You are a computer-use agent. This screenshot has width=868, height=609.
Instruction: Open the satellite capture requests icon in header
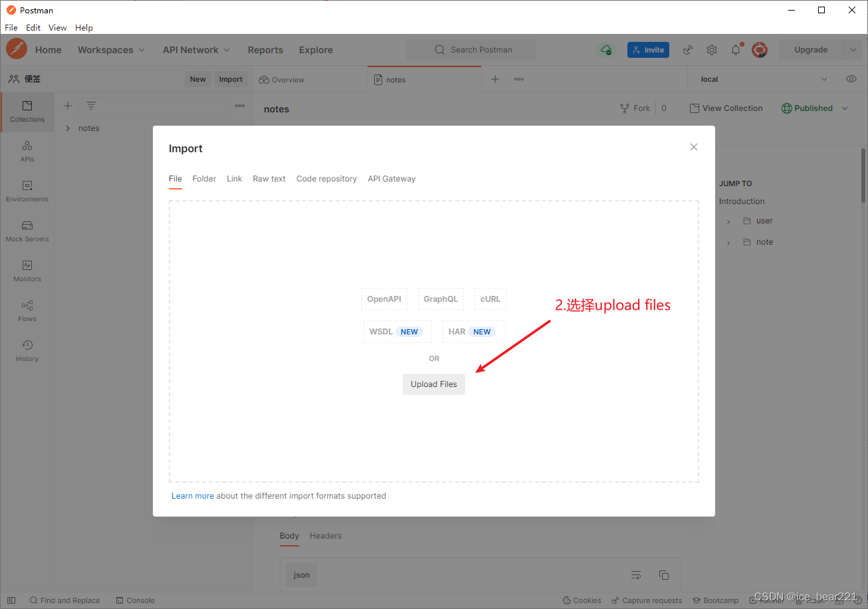click(x=688, y=50)
